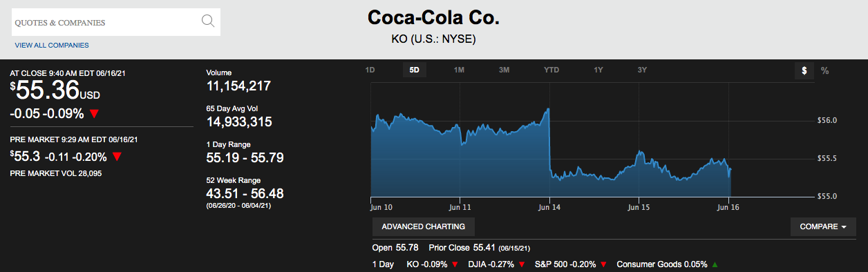Viewport: 868px width, 272px height.
Task: Click the red down arrow beside -0.09%
Action: [x=94, y=114]
